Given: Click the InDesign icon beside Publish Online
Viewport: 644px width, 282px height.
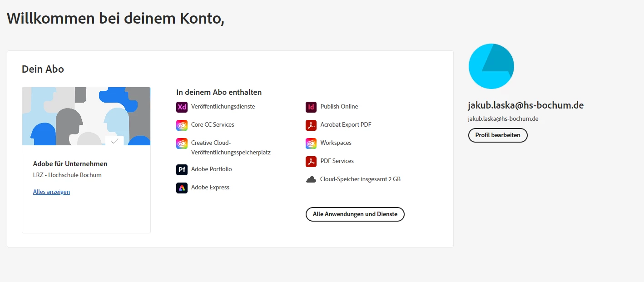Looking at the screenshot, I should pos(311,107).
